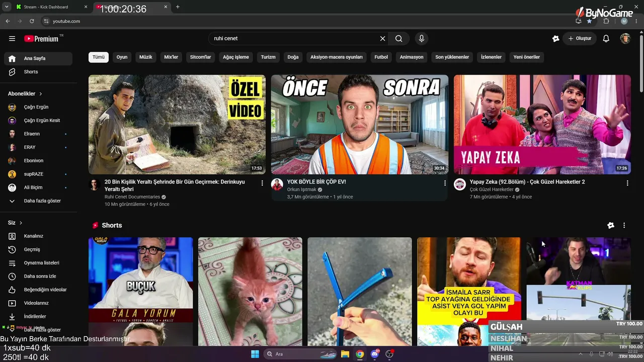644x362 pixels.
Task: Open supRAZE channel subscription
Action: 38,174
